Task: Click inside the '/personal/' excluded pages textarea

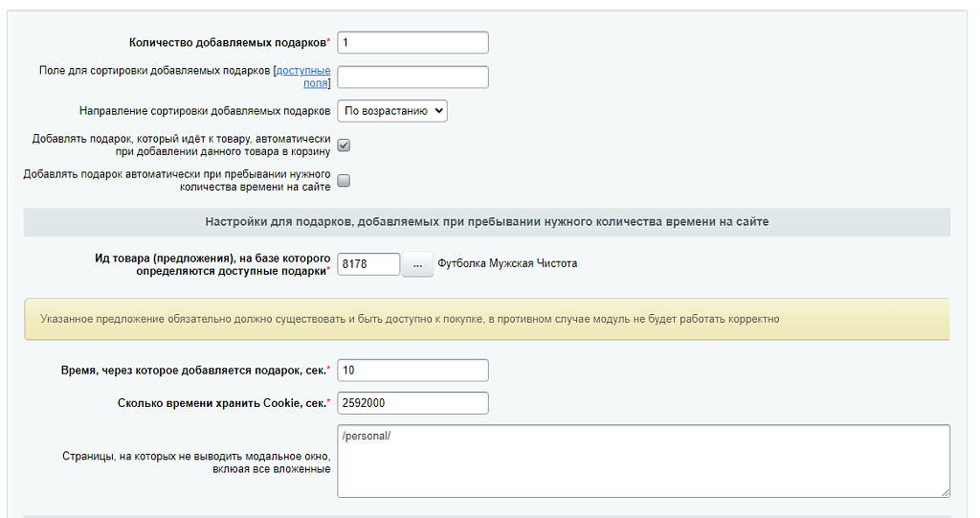Action: pyautogui.click(x=643, y=461)
